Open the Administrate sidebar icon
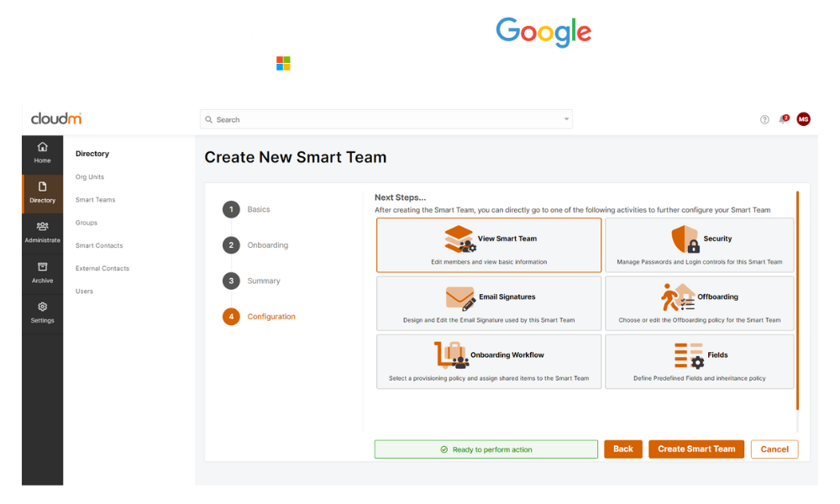The height and width of the screenshot is (504, 840). click(x=42, y=228)
